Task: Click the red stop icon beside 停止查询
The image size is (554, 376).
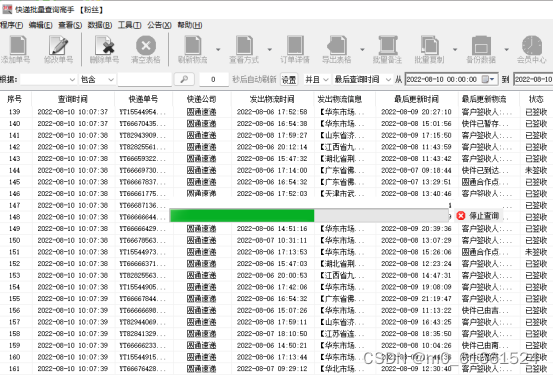Action: pyautogui.click(x=461, y=216)
